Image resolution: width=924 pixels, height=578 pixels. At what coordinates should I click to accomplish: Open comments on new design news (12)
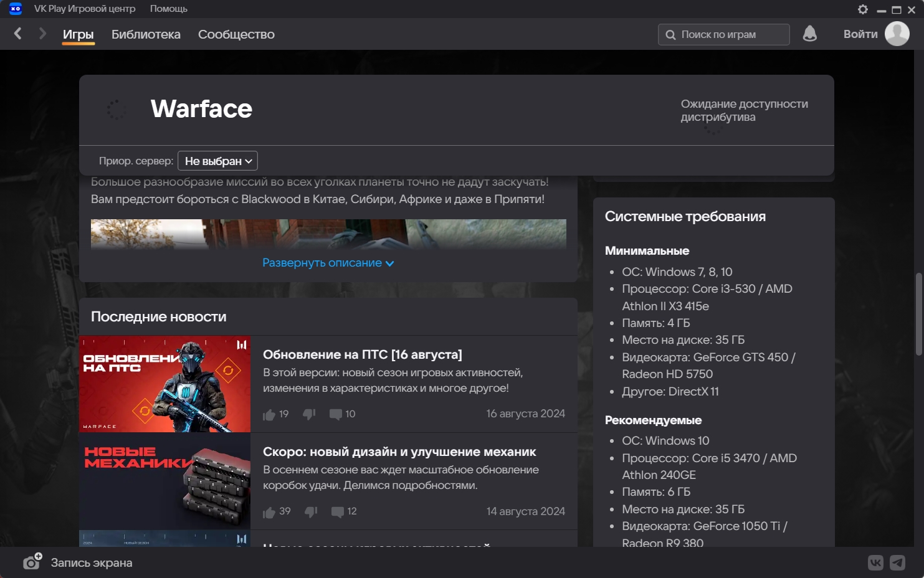tap(338, 512)
